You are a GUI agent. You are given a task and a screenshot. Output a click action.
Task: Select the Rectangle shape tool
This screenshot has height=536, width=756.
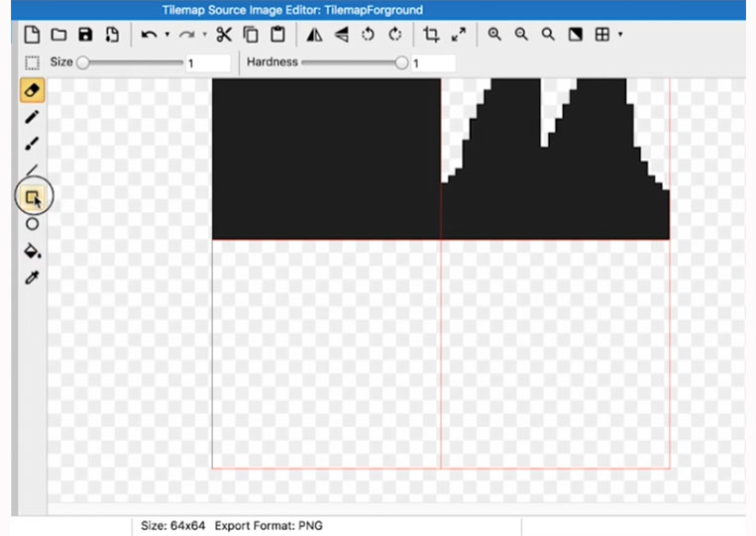point(33,197)
